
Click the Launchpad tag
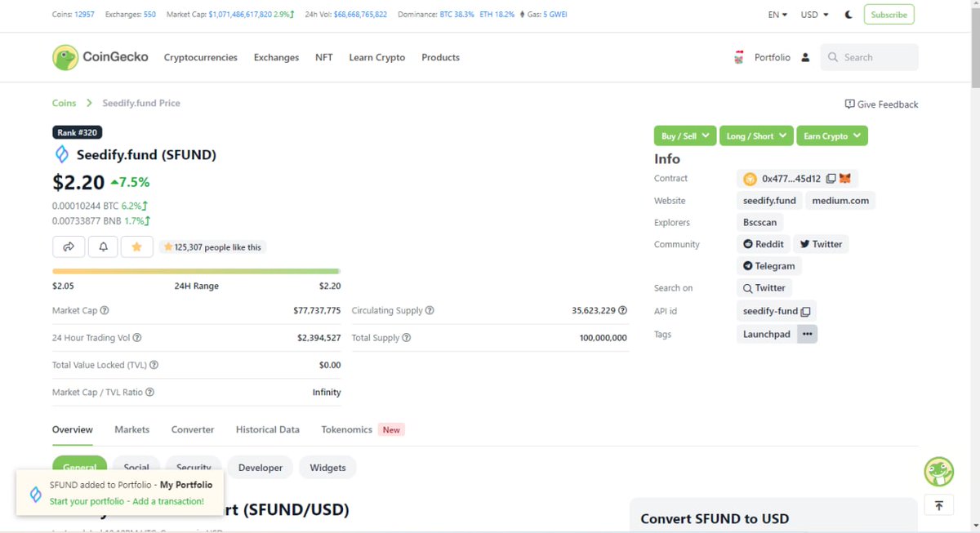(x=767, y=334)
